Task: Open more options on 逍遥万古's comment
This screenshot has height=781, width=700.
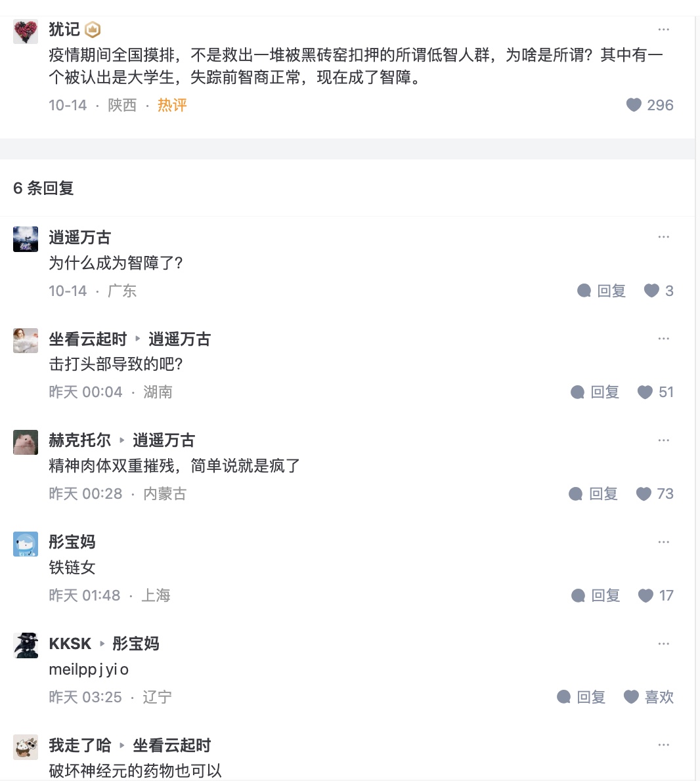Action: [x=663, y=237]
